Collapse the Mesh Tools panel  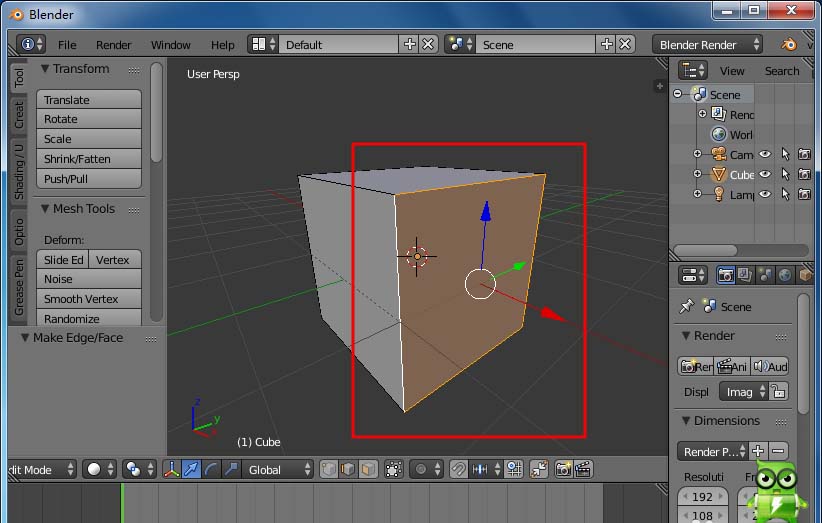point(46,209)
